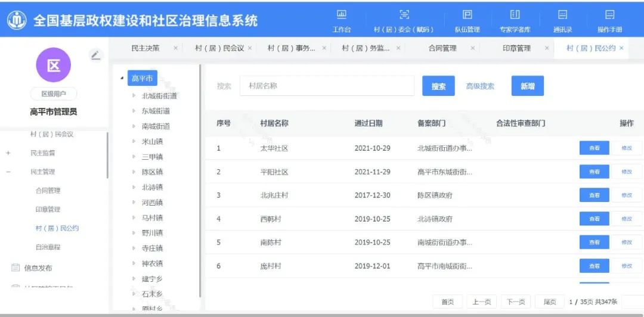
Task: Open the 操作手册 manual icon
Action: tap(609, 20)
